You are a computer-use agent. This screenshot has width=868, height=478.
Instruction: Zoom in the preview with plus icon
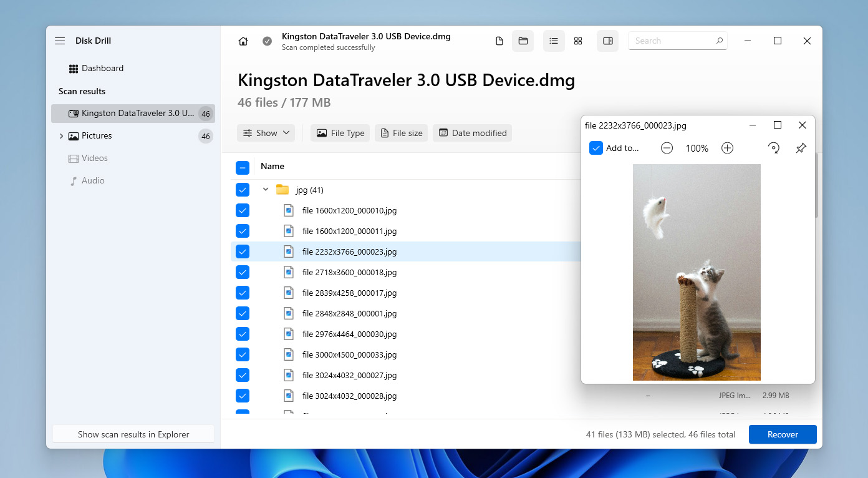coord(727,149)
